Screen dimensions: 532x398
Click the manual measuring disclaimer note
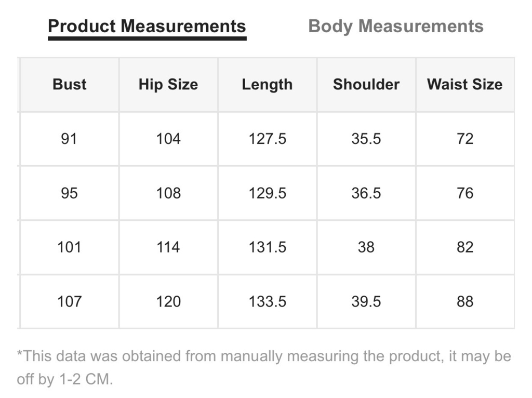(x=264, y=368)
